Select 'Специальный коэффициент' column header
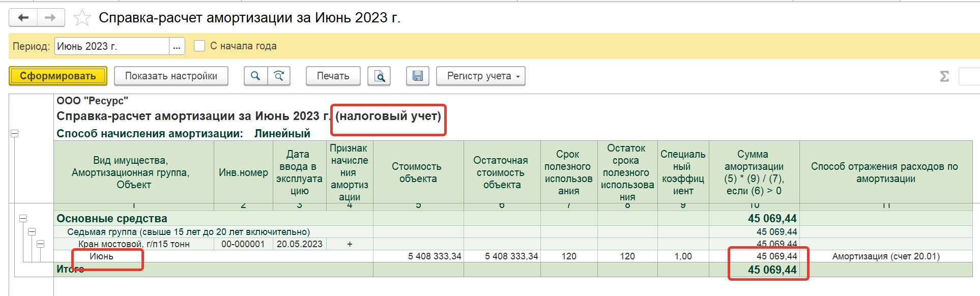The height and width of the screenshot is (296, 980). [683, 172]
